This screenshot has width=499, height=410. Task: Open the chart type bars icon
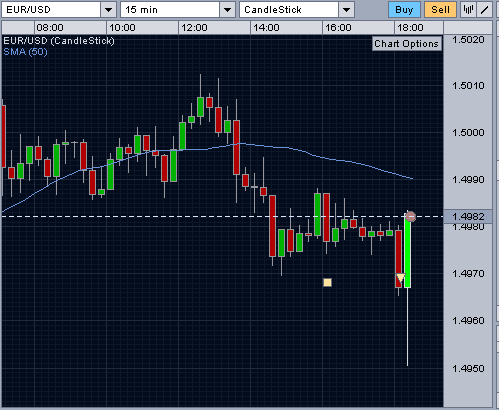pyautogui.click(x=468, y=10)
